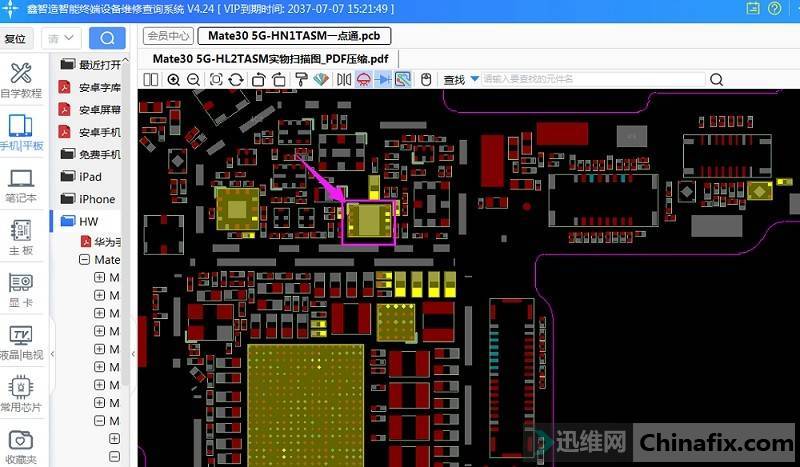The image size is (800, 467).
Task: Click the rotate/refresh view toolbar icon
Action: [x=236, y=80]
